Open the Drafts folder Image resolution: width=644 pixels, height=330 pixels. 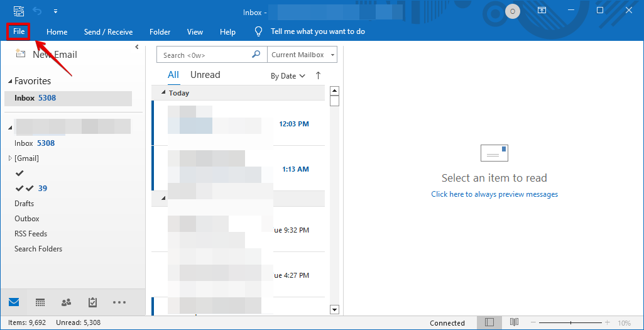click(25, 204)
